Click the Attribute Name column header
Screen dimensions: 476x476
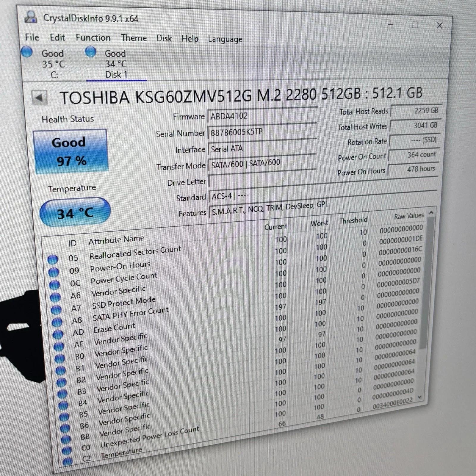(x=116, y=240)
